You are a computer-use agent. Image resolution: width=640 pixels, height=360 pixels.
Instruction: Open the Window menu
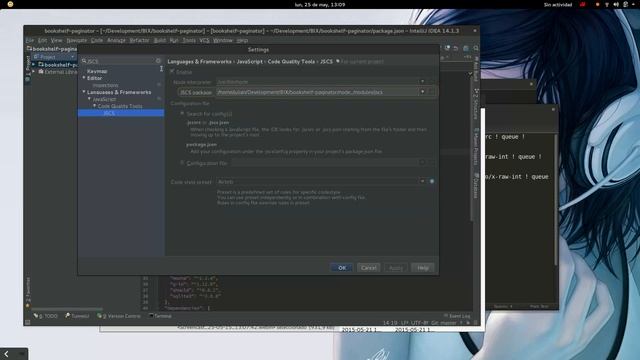click(x=223, y=40)
